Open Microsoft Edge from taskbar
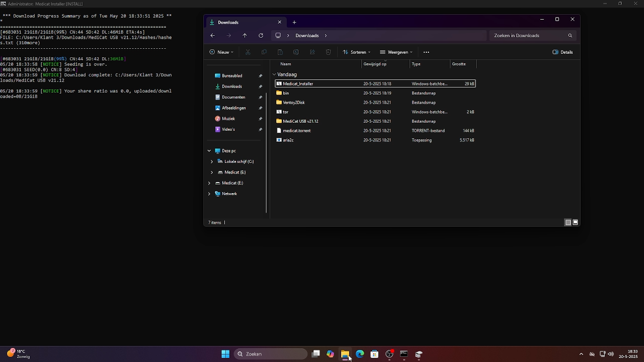Viewport: 644px width, 362px height. point(360,354)
